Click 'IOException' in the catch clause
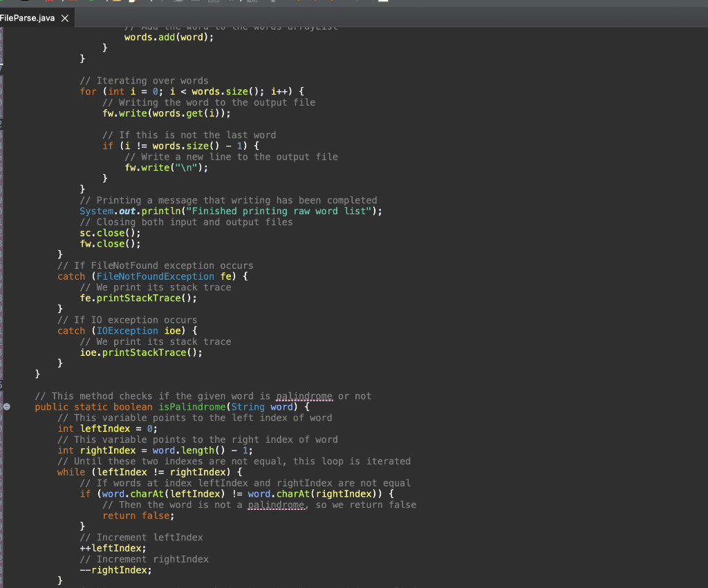This screenshot has width=708, height=588. coord(127,331)
